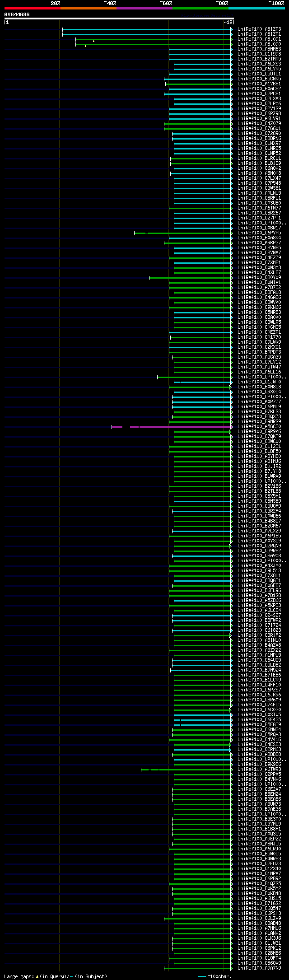Open hit UniRef100_A8J091
The width and height of the screenshot is (289, 980).
point(259,39)
